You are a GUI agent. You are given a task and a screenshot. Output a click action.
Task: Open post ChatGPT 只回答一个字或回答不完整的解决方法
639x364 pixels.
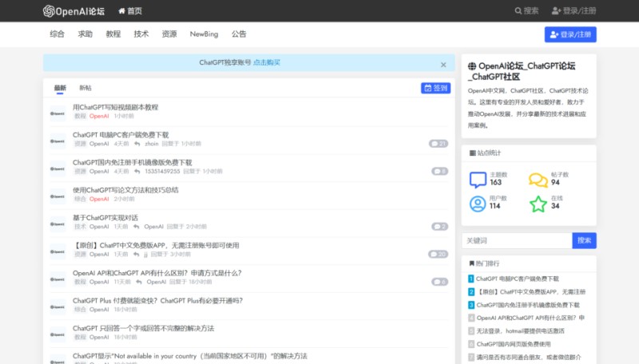tap(143, 329)
